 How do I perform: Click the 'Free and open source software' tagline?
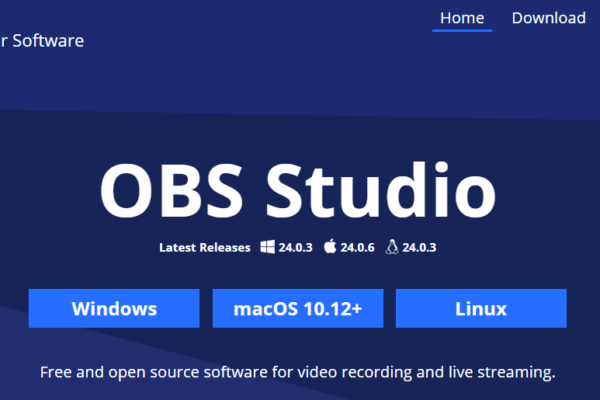click(x=298, y=372)
